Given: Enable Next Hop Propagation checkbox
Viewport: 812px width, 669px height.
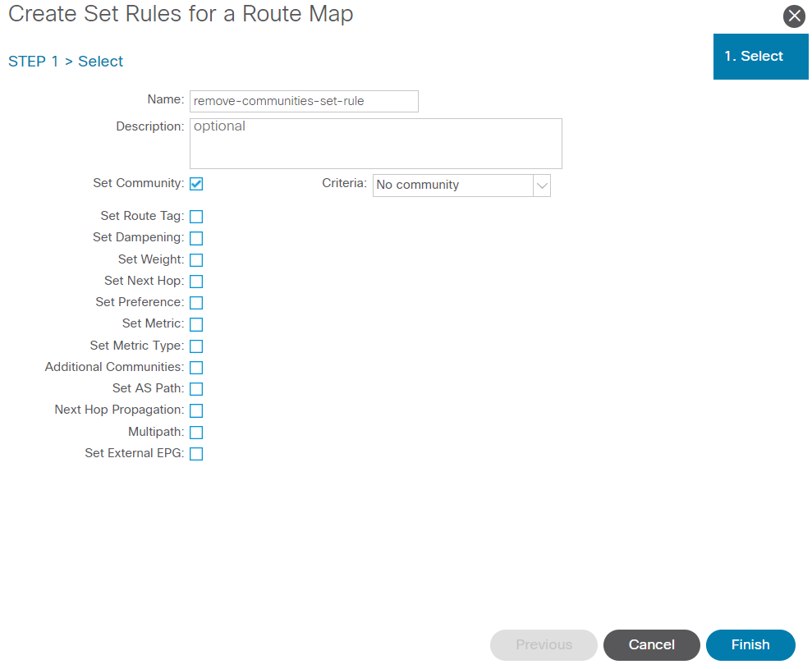Looking at the screenshot, I should [196, 410].
